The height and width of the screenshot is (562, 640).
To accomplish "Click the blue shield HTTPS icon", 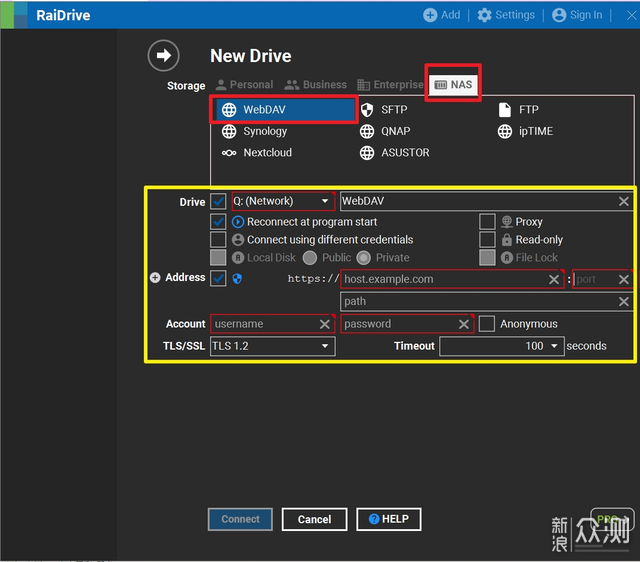I will click(x=237, y=279).
